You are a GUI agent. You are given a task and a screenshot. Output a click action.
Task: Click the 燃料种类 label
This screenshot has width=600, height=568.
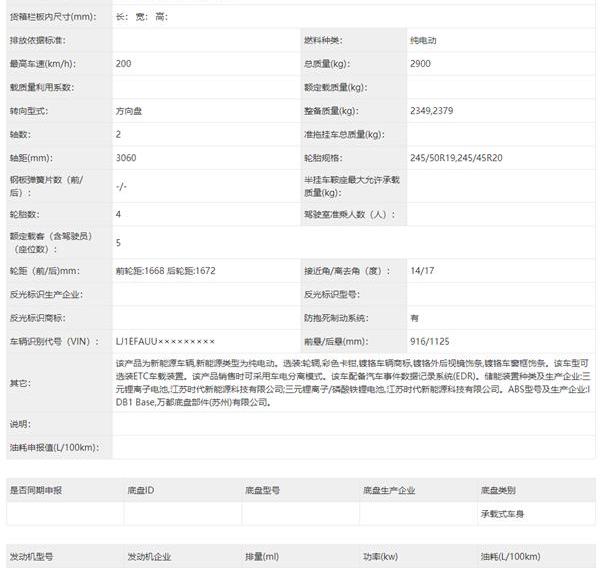point(323,40)
